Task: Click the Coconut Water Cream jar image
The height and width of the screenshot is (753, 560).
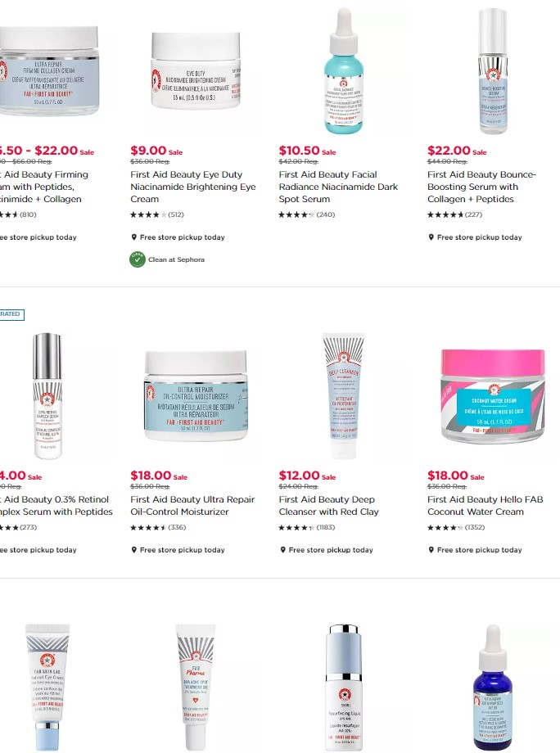Action: pos(493,395)
